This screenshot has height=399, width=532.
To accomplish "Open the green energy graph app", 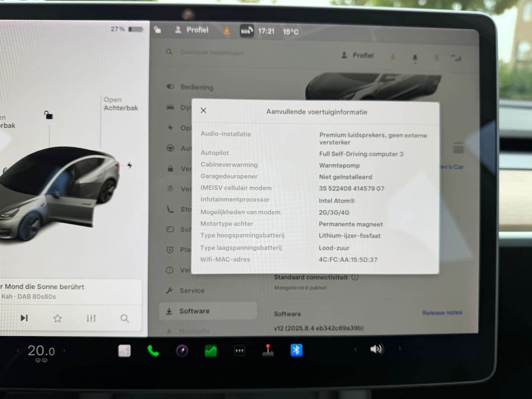I will click(211, 351).
